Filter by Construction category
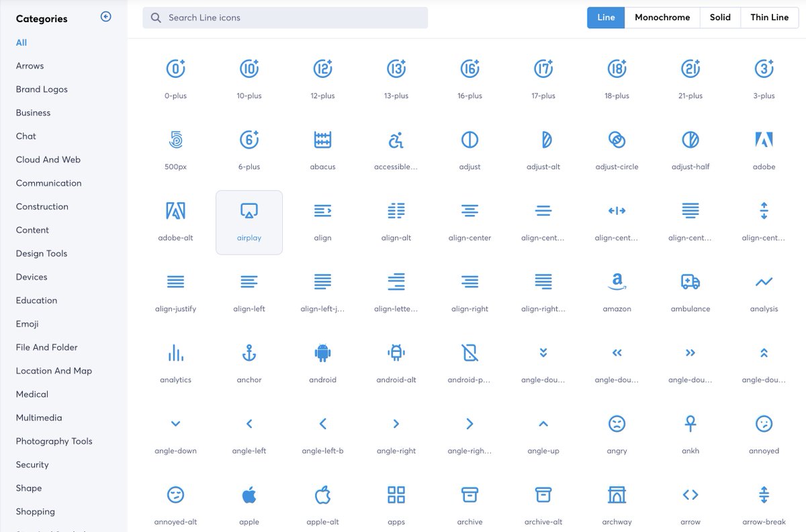Image resolution: width=806 pixels, height=532 pixels. 42,207
